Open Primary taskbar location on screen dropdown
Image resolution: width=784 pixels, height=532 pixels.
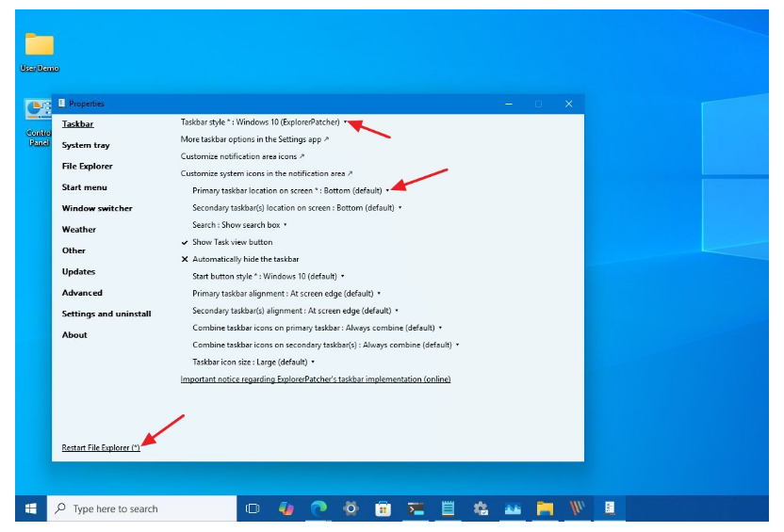coord(290,190)
